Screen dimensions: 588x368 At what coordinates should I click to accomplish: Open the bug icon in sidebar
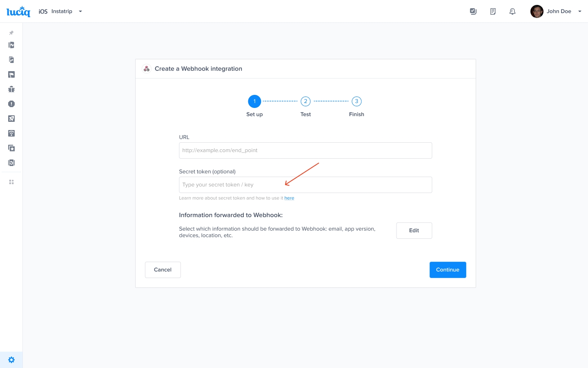11,89
